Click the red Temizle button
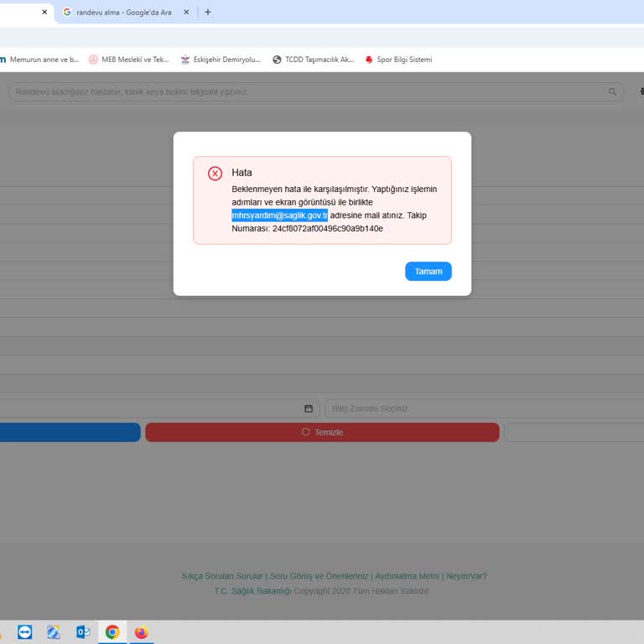 (x=322, y=432)
